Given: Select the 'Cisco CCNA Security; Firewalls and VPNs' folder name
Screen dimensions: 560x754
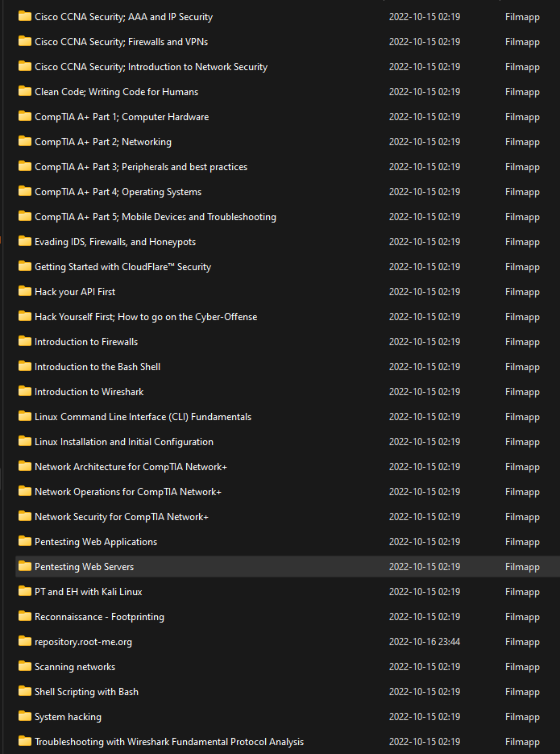Looking at the screenshot, I should (x=121, y=42).
